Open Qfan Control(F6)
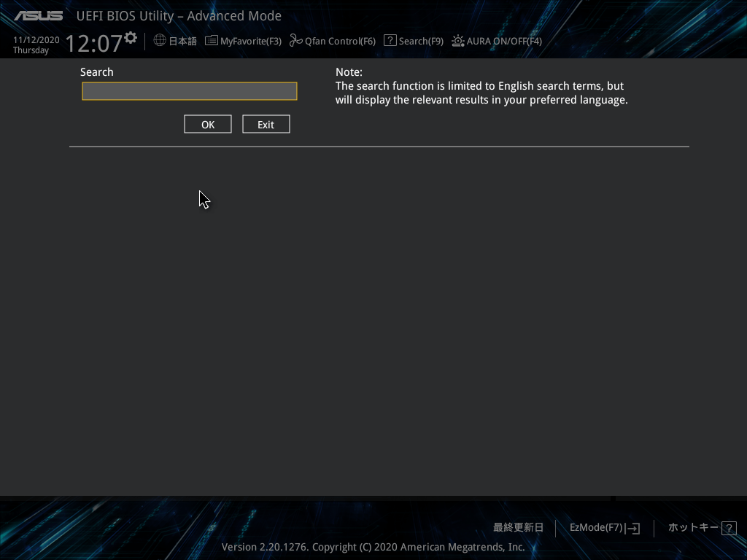Image resolution: width=747 pixels, height=560 pixels. point(340,42)
